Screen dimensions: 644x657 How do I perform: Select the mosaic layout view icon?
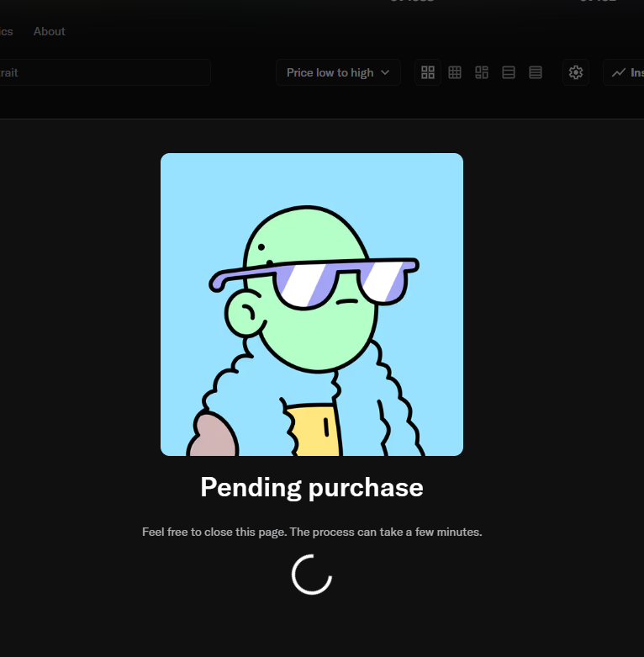click(x=482, y=72)
